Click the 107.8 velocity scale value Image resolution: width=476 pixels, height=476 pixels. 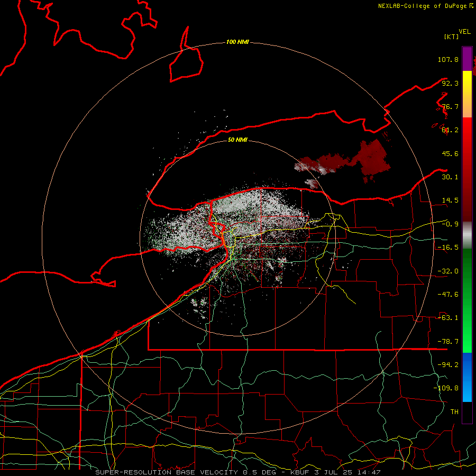tap(448, 59)
